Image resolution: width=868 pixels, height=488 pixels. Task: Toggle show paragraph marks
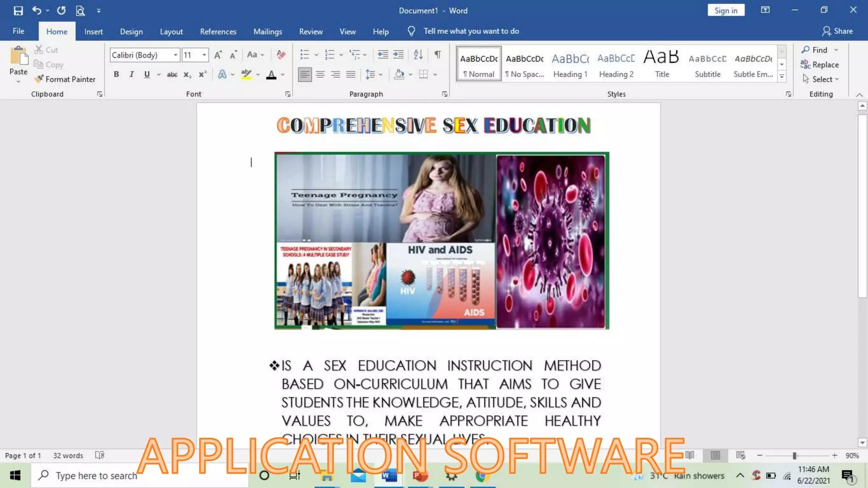[438, 55]
